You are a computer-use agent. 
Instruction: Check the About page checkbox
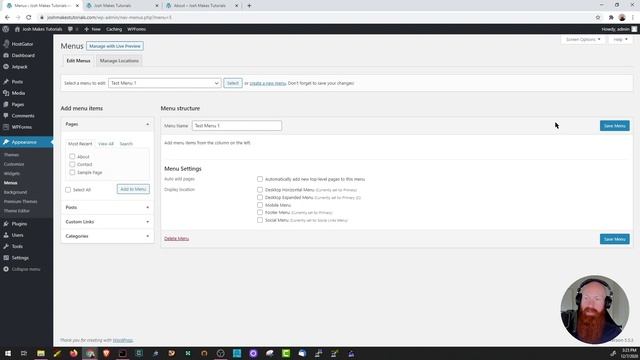(x=72, y=156)
